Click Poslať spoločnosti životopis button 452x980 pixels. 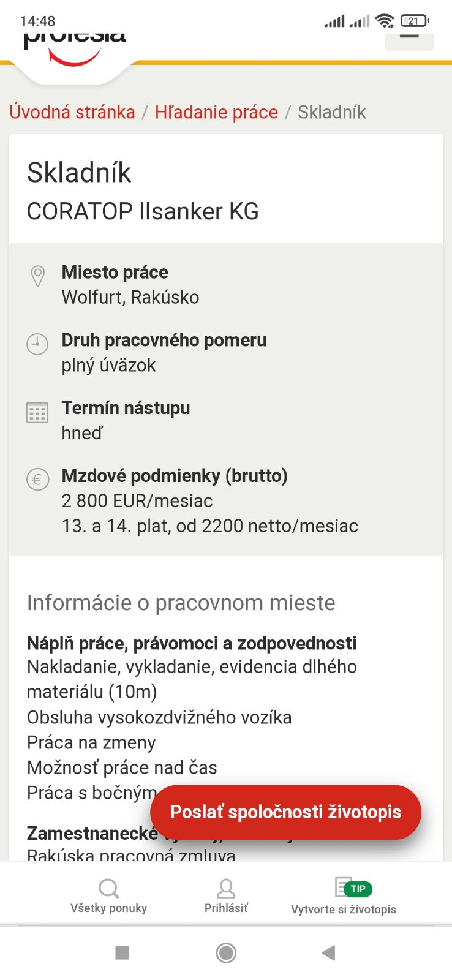coord(285,812)
